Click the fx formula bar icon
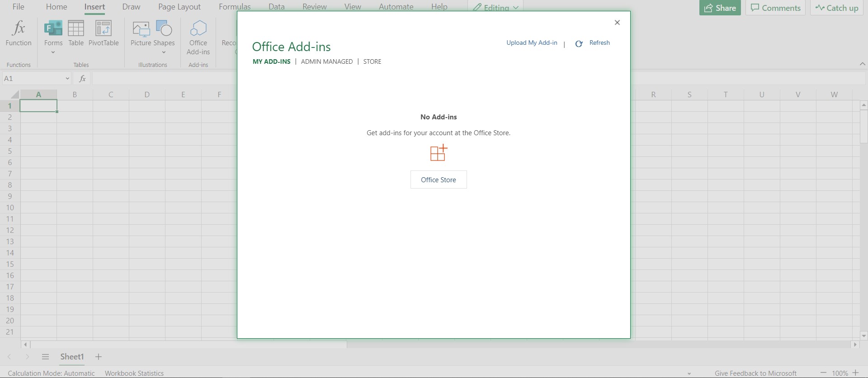This screenshot has width=868, height=378. point(82,79)
